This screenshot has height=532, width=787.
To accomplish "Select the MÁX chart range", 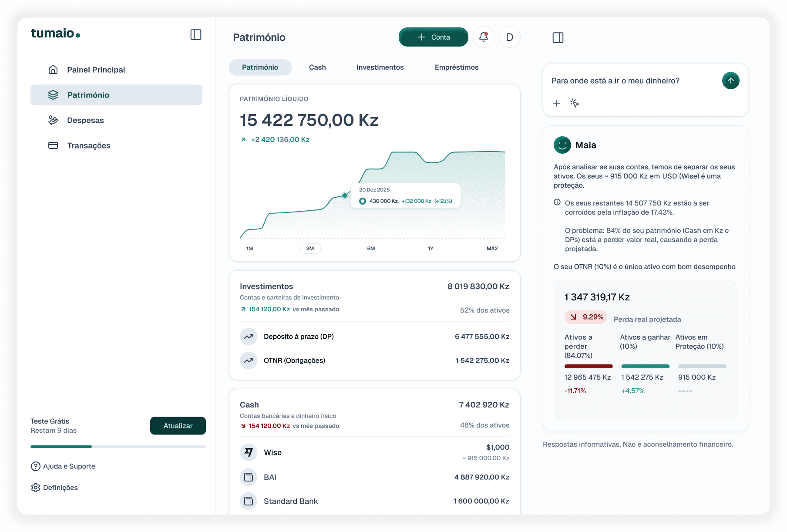I will point(492,249).
